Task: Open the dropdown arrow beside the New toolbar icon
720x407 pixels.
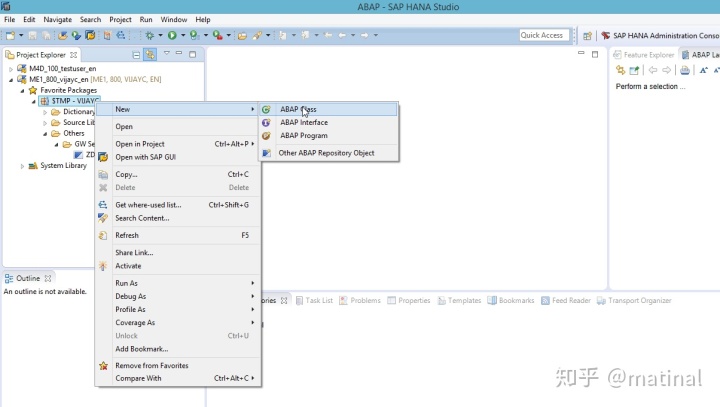Action: click(x=21, y=35)
